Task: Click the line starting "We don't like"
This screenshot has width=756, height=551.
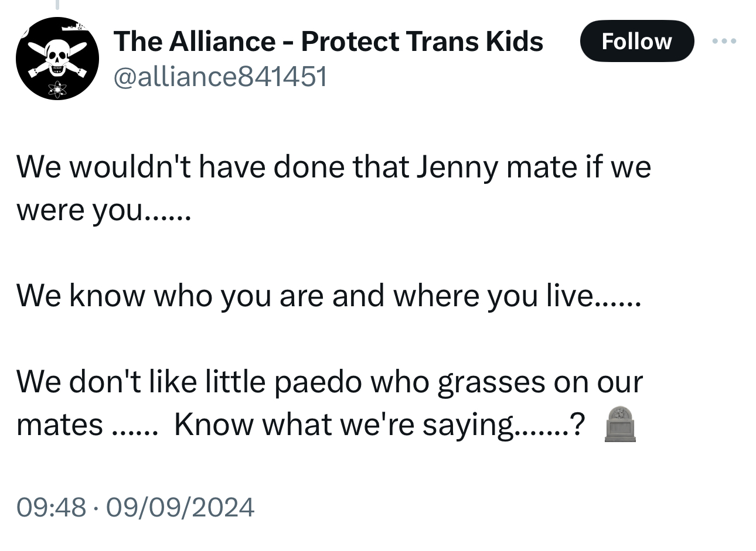Action: (329, 381)
